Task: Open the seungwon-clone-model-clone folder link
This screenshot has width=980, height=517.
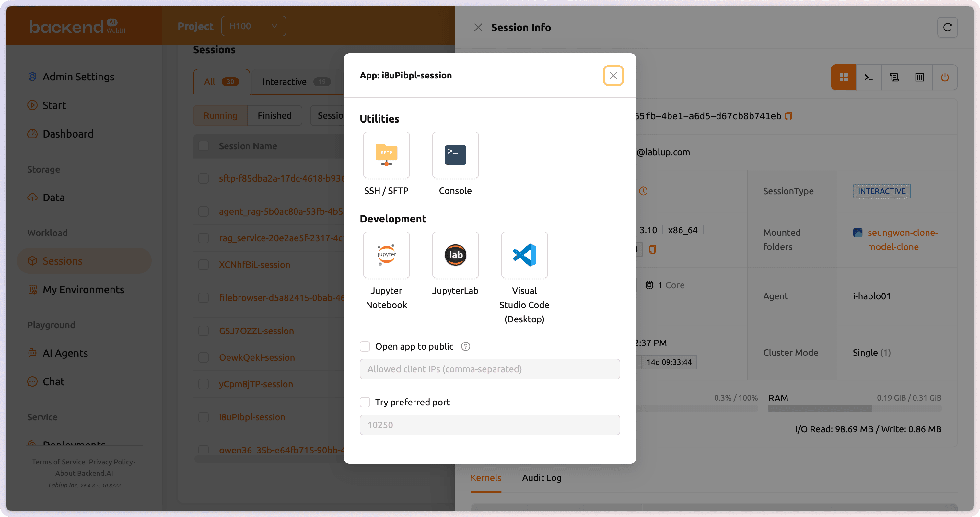Action: (x=903, y=240)
